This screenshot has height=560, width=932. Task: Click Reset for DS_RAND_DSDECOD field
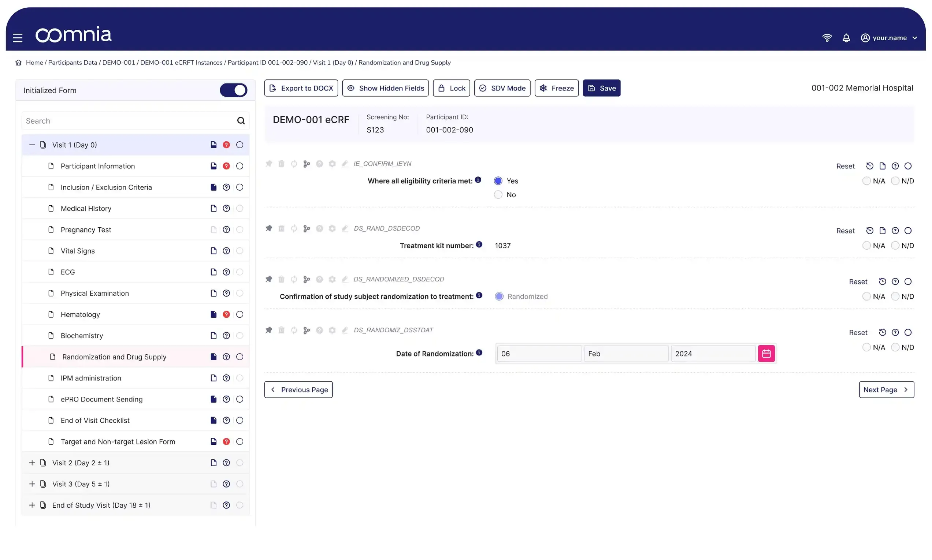tap(845, 231)
